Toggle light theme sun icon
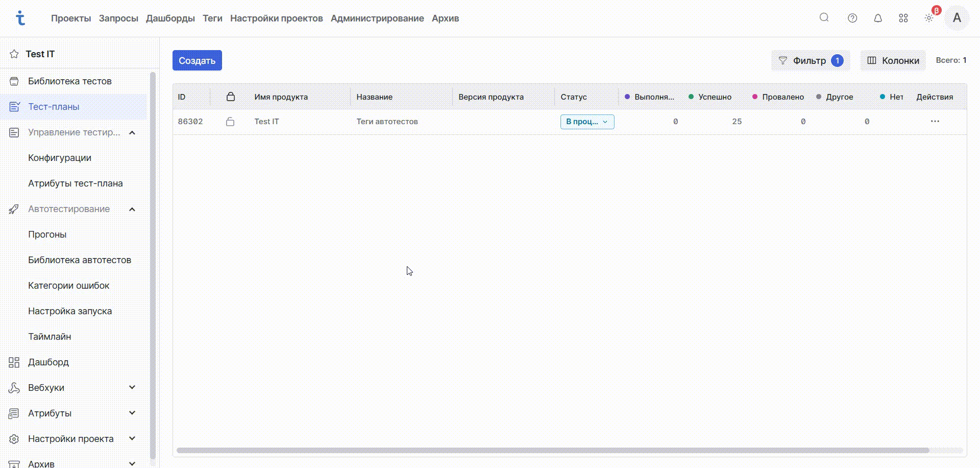Screen dimensions: 980x468 tap(929, 18)
